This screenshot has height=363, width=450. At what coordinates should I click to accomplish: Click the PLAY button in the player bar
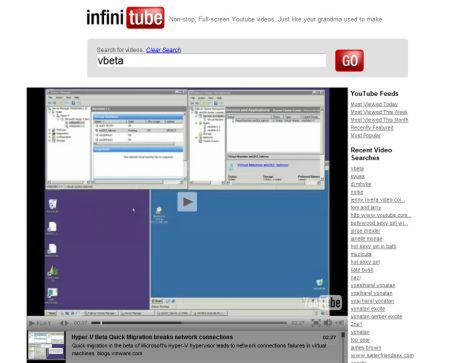tap(40, 323)
